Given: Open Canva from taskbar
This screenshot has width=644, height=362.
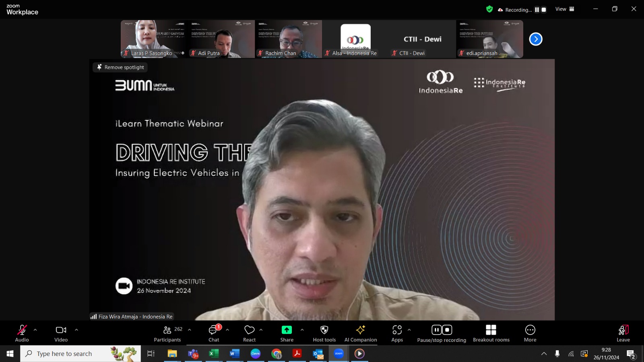Looking at the screenshot, I should pyautogui.click(x=256, y=354).
